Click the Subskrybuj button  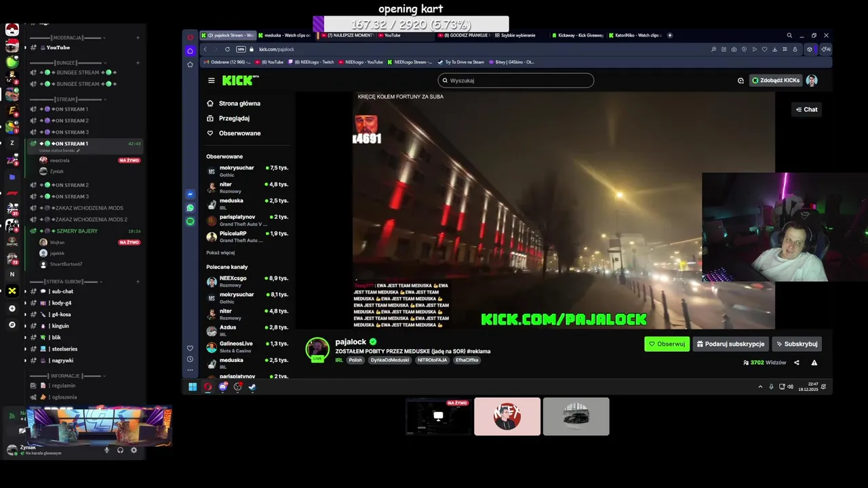[x=797, y=344]
